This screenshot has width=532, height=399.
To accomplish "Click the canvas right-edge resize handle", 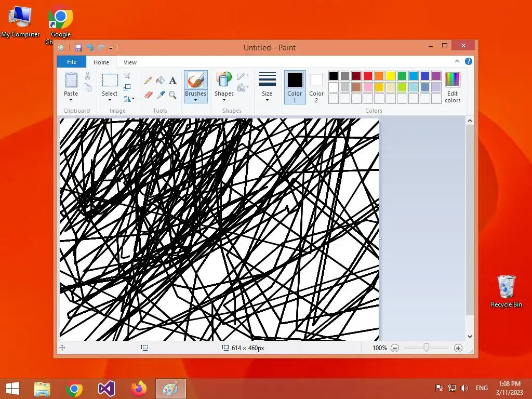I will 380,238.
